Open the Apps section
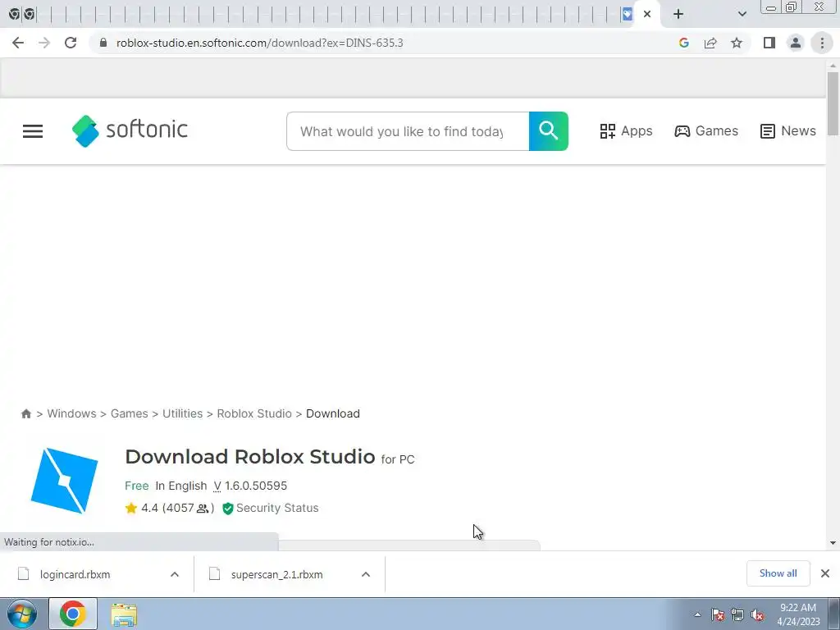The width and height of the screenshot is (840, 630). 626,130
